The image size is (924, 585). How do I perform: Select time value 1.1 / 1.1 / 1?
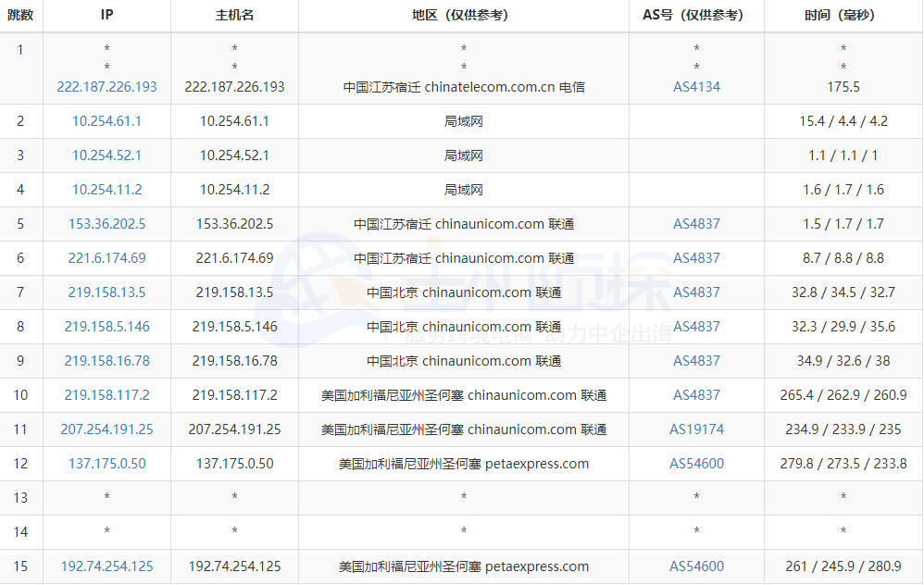click(843, 156)
